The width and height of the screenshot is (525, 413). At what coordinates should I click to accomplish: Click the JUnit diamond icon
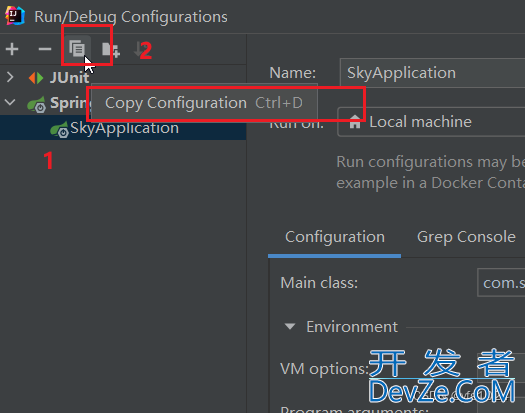pyautogui.click(x=36, y=78)
